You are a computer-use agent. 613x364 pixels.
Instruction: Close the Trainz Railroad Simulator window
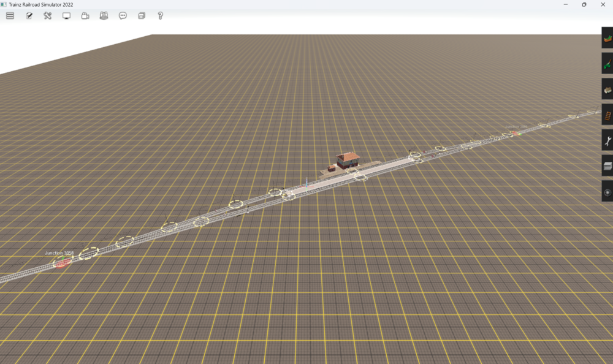(x=603, y=4)
